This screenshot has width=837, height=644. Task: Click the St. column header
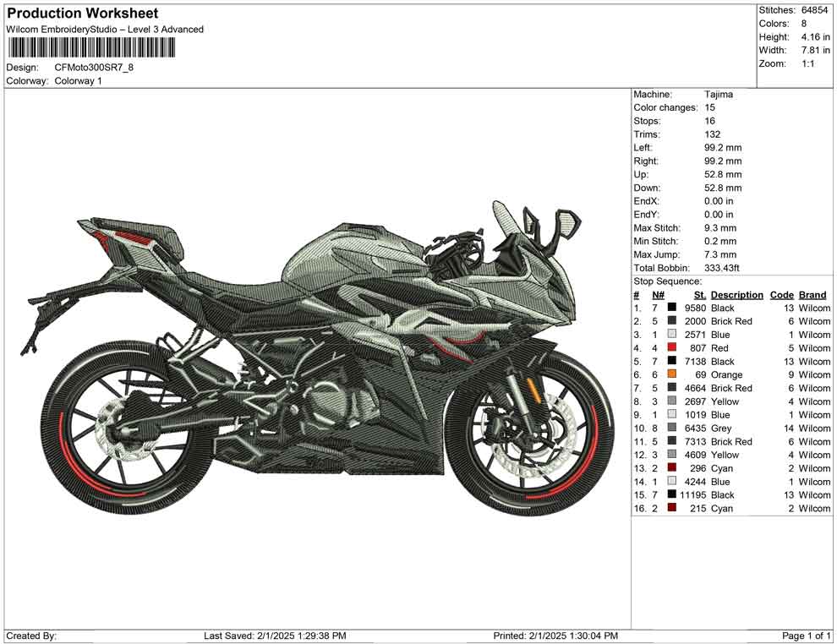click(697, 294)
